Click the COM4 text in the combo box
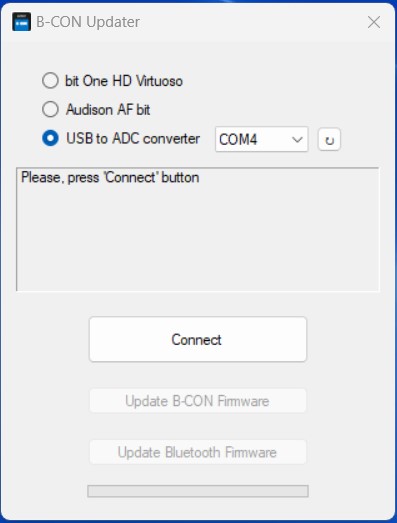Viewport: 397px width, 523px height. tap(238, 139)
